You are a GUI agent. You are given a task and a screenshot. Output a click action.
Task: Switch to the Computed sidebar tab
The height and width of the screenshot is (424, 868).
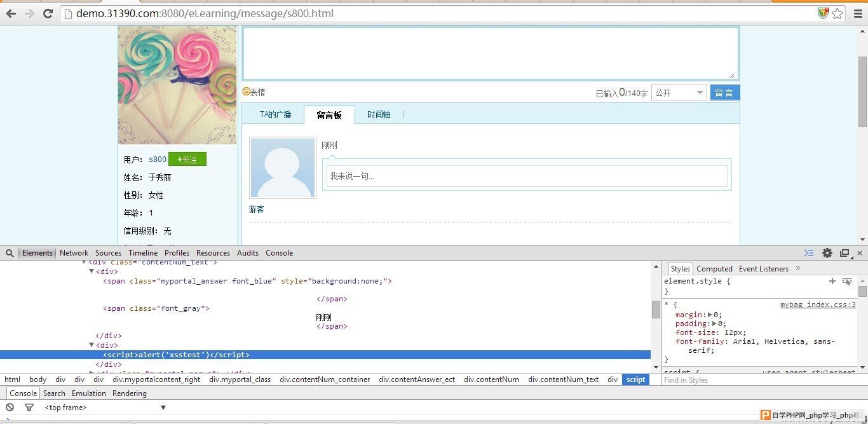714,269
